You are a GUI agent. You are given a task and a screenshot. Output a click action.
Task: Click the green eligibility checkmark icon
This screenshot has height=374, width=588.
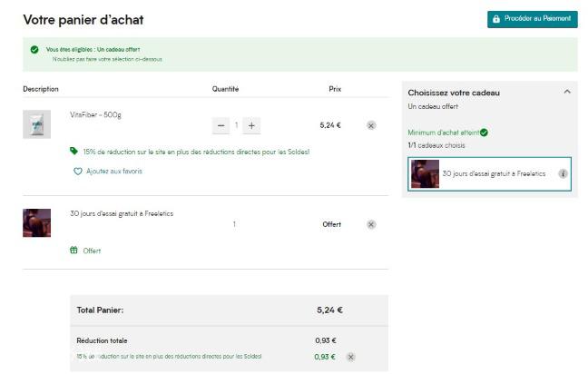pyautogui.click(x=34, y=50)
